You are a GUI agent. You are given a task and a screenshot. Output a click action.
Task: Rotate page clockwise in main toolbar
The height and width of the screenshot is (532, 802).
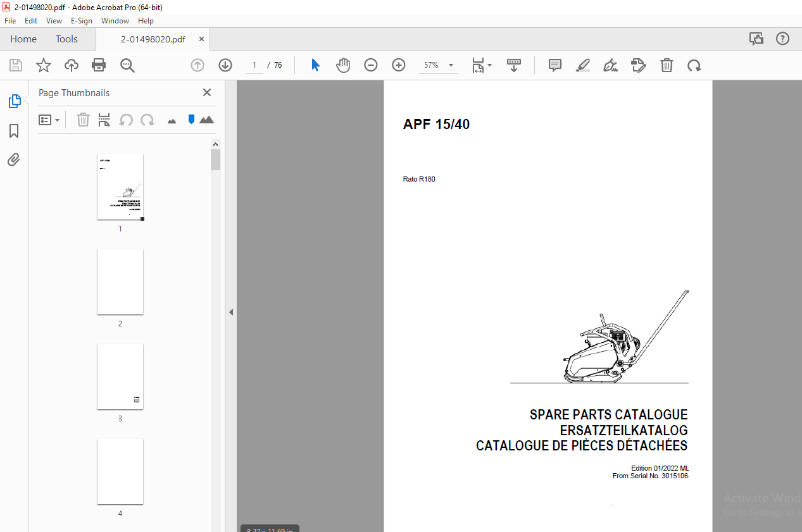(694, 65)
